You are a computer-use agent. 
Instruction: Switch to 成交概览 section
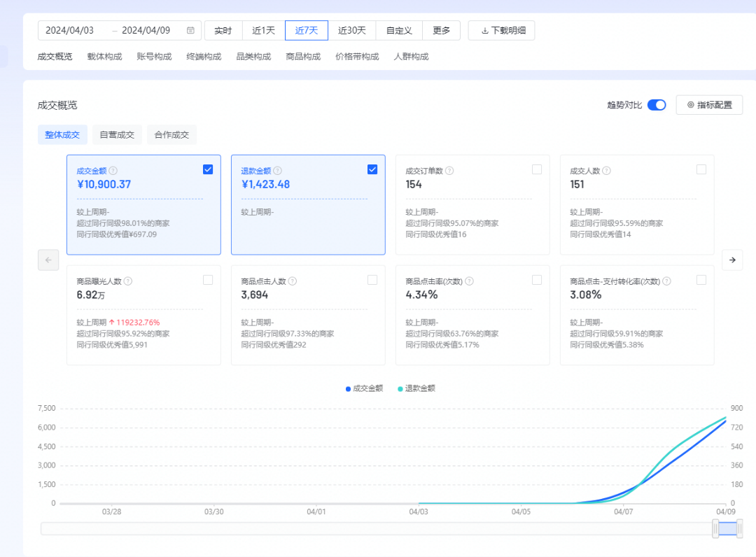[55, 57]
